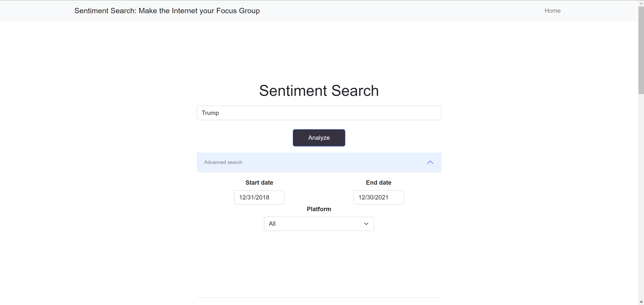Viewport: 644px width, 305px height.
Task: Select the Start date field 12/31/2018
Action: pos(259,197)
